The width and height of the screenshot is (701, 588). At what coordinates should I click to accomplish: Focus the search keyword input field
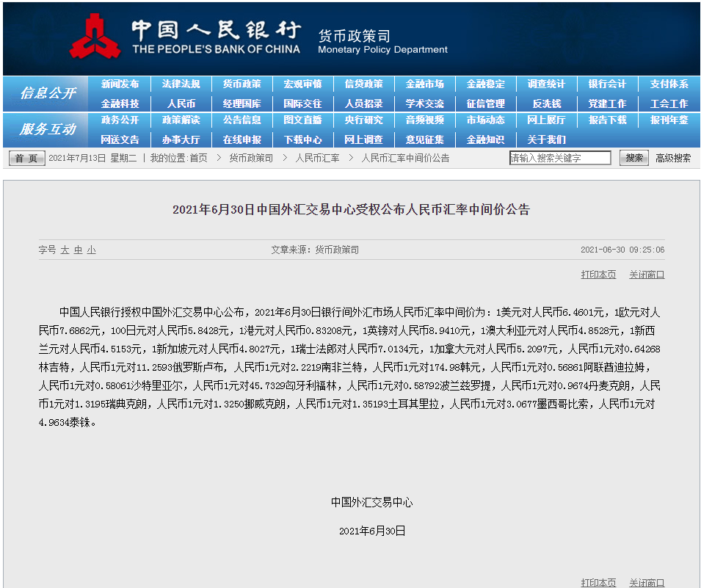[560, 158]
